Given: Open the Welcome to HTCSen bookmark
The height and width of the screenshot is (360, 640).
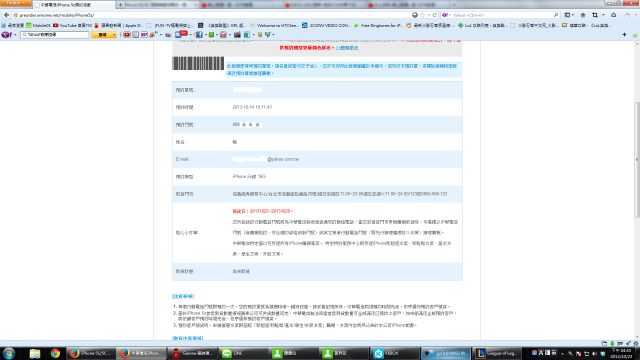Looking at the screenshot, I should coord(274,25).
